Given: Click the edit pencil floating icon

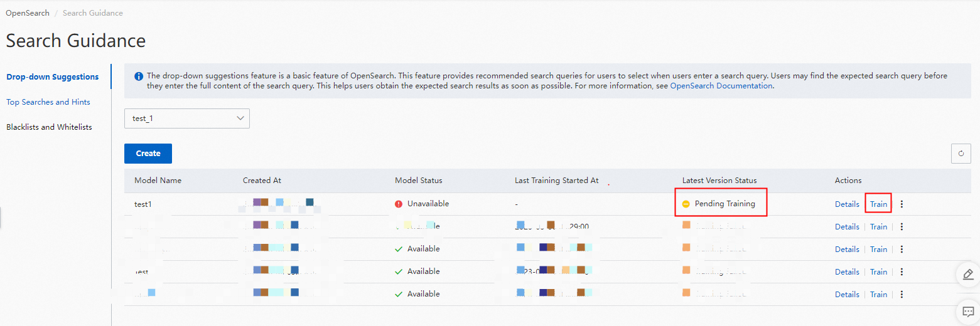Looking at the screenshot, I should (968, 274).
